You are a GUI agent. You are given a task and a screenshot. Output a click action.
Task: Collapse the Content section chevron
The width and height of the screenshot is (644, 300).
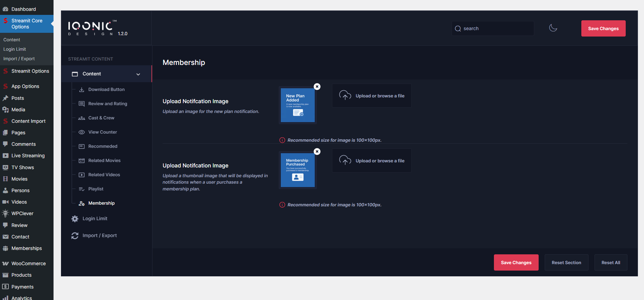[138, 74]
